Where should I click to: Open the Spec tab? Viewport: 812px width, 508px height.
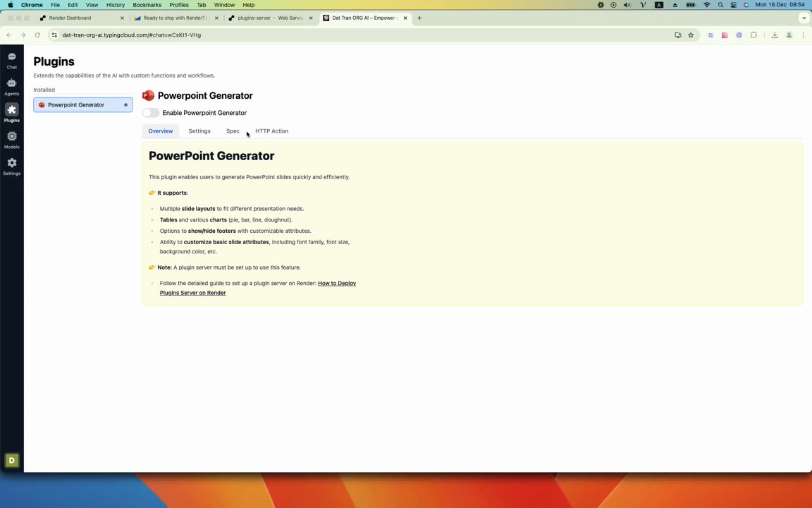(x=233, y=131)
